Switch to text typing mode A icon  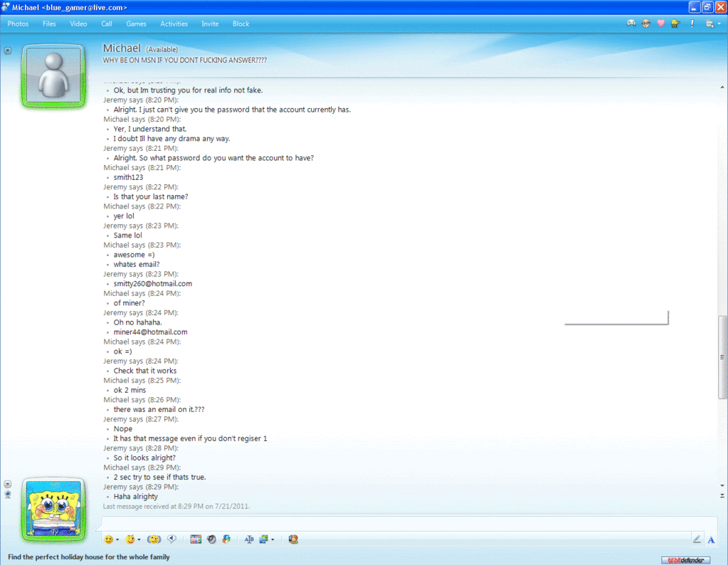pyautogui.click(x=712, y=539)
